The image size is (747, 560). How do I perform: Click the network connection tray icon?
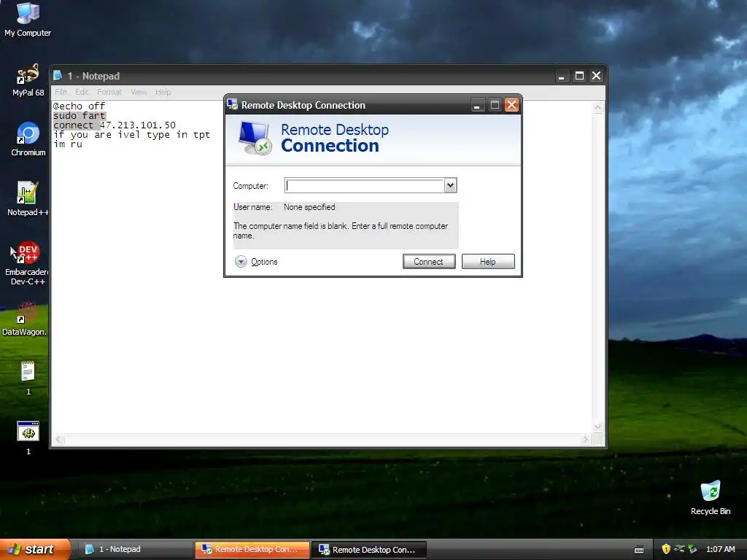(x=679, y=549)
